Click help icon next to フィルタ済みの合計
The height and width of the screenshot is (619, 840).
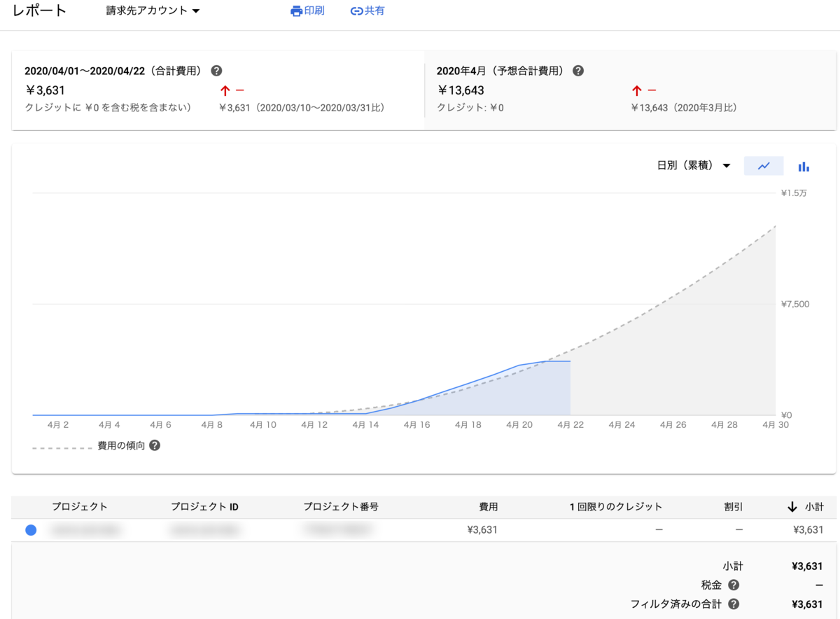[733, 604]
